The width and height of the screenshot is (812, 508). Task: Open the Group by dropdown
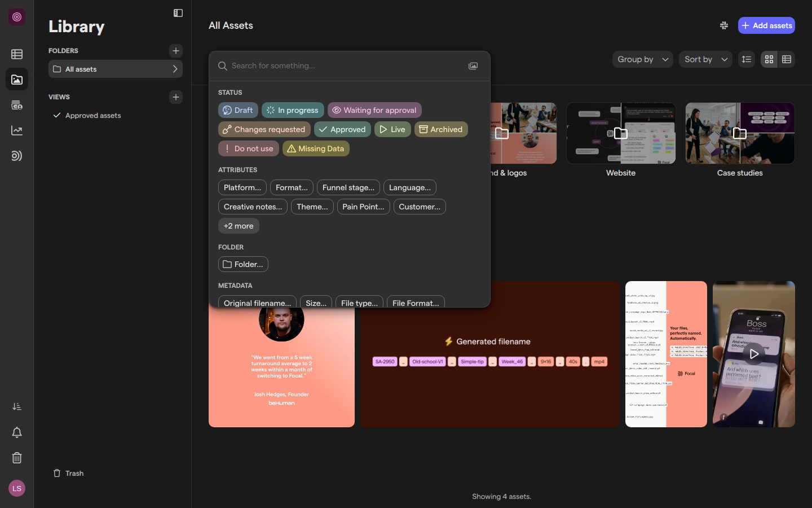coord(643,59)
